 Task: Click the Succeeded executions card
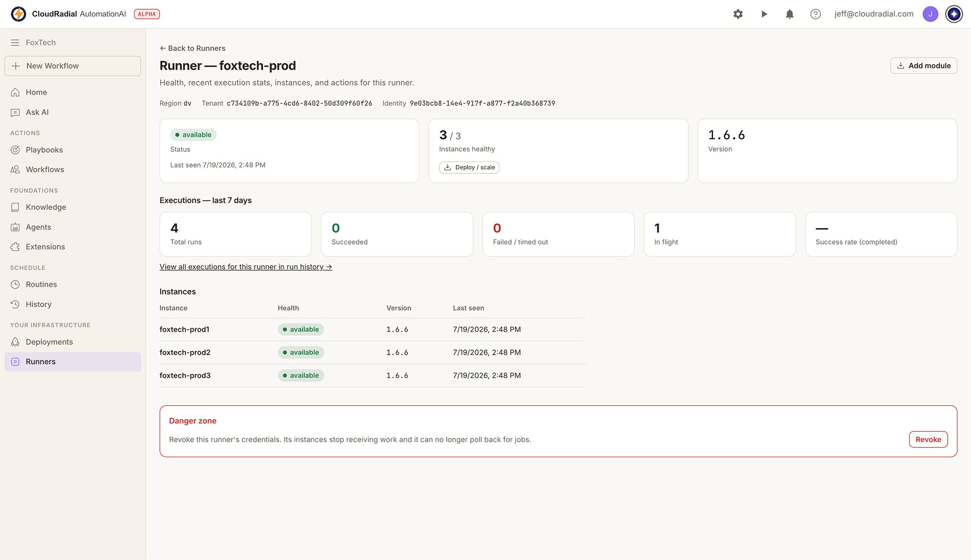pos(397,234)
